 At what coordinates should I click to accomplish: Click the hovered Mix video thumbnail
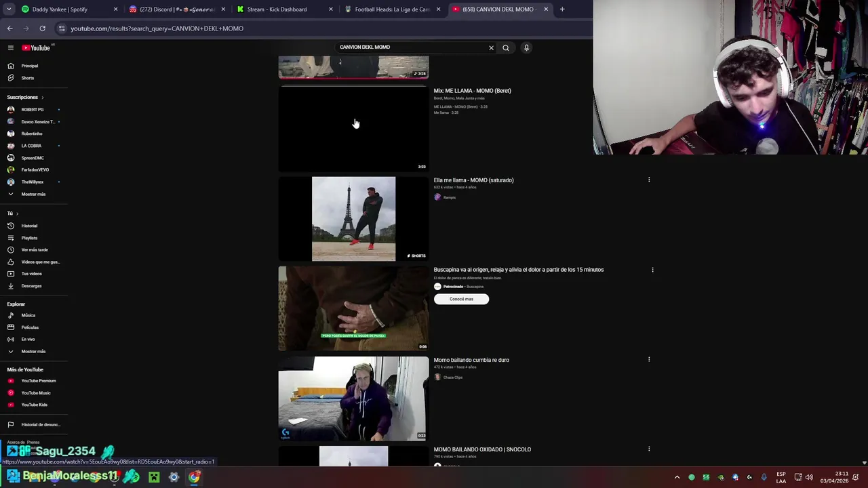pos(353,129)
